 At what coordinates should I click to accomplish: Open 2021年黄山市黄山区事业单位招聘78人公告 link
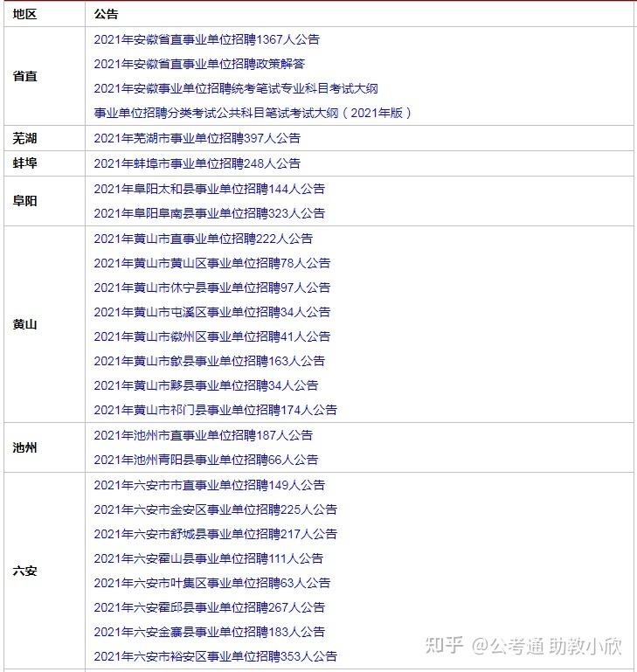click(212, 263)
